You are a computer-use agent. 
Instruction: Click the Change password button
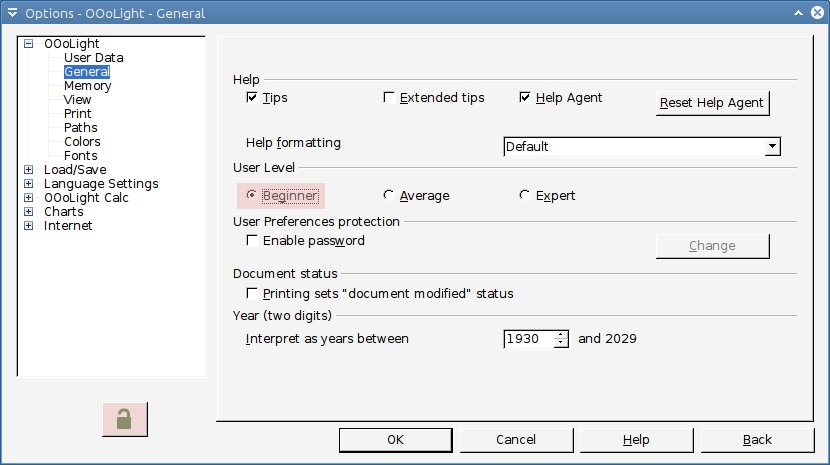point(712,246)
